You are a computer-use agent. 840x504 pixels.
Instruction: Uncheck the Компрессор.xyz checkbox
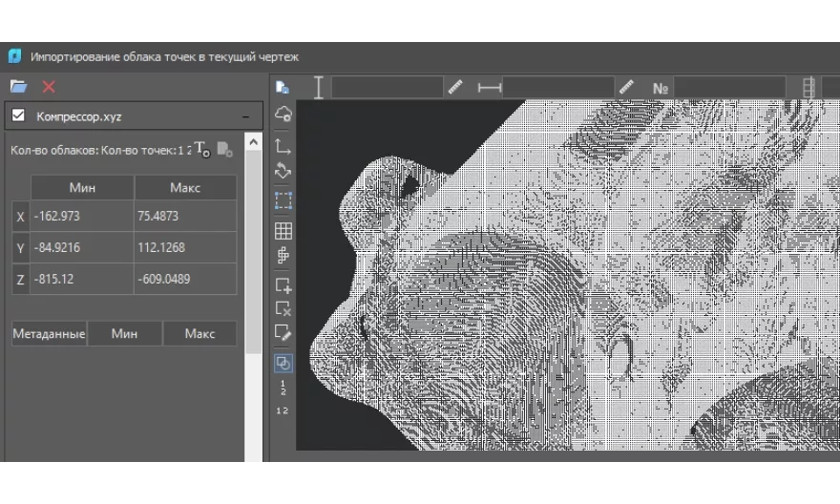point(17,116)
